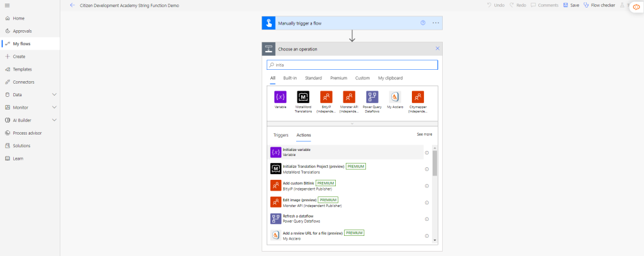
Task: Choose Add a review URL for a file
Action: (x=347, y=235)
